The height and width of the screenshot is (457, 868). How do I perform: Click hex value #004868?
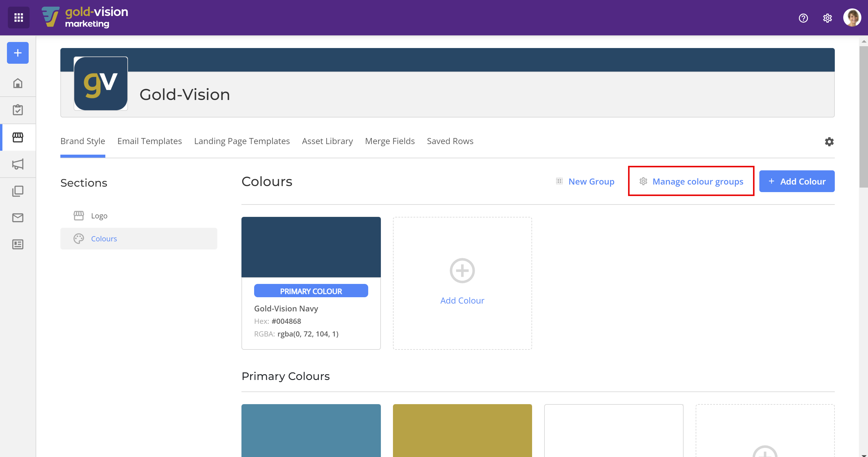(x=286, y=321)
